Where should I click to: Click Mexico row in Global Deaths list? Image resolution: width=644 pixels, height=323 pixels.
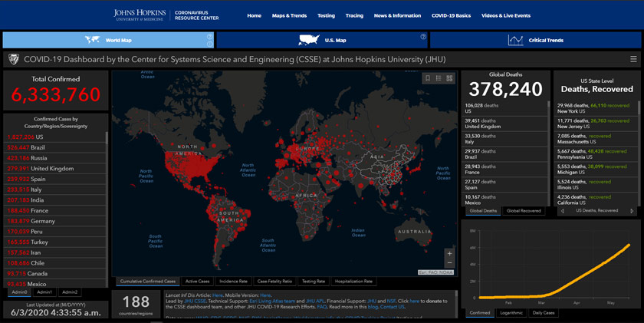click(x=504, y=199)
